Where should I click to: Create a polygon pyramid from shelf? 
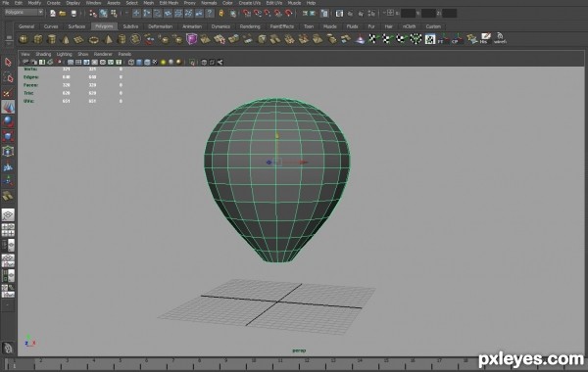coord(108,39)
